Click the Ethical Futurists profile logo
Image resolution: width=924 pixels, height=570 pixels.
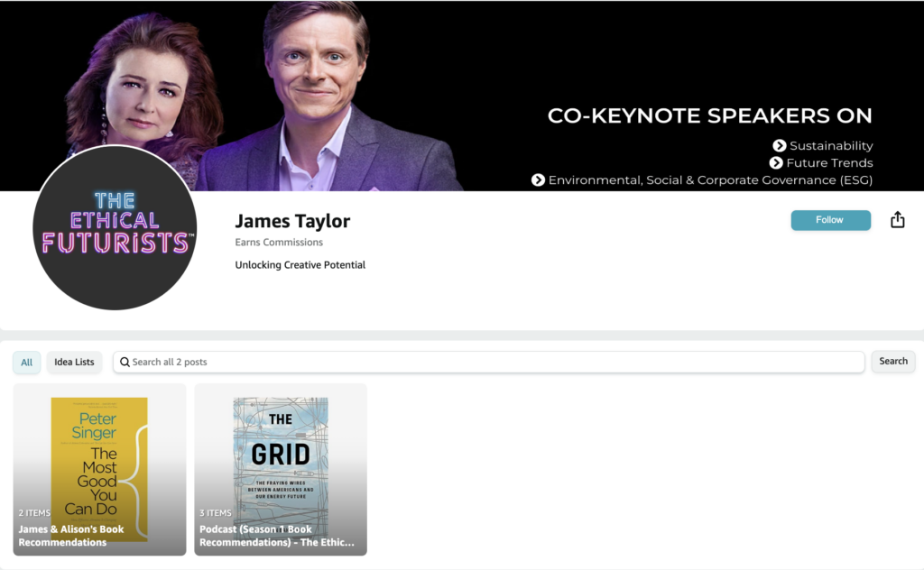pos(115,228)
